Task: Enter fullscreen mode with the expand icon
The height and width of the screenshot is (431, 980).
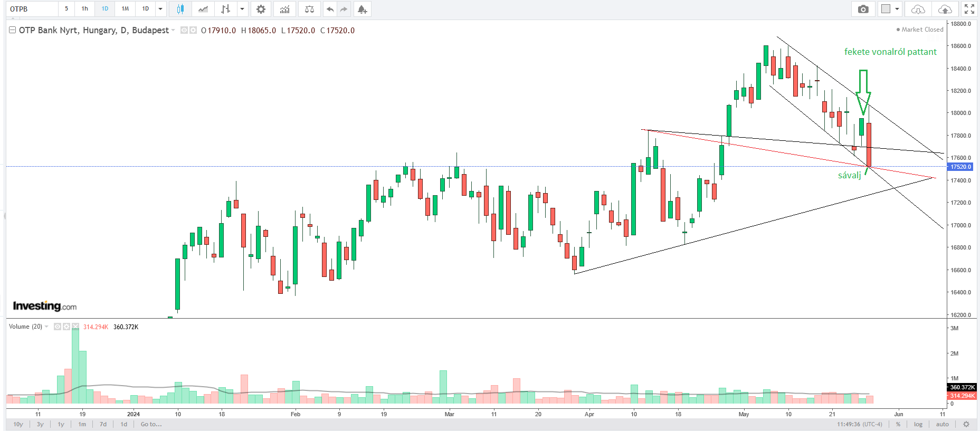Action: [969, 9]
